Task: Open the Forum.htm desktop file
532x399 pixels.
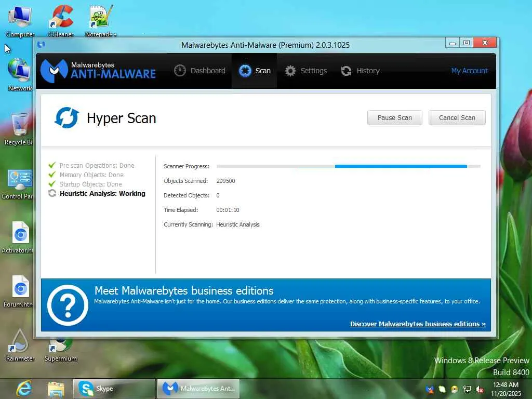Action: coord(19,291)
